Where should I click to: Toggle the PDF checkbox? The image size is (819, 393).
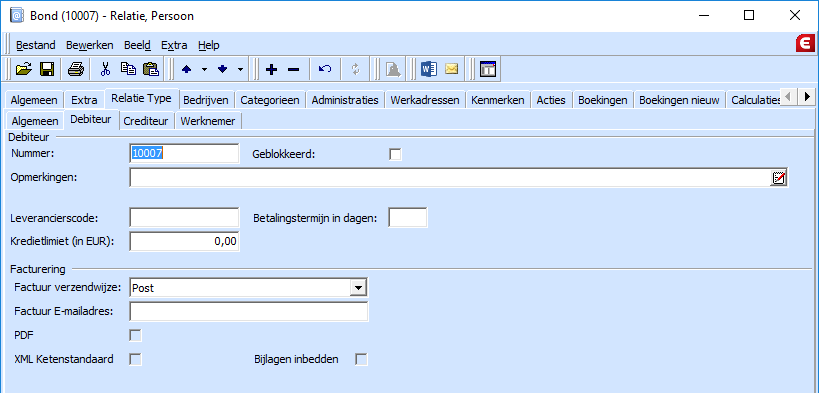coord(135,336)
